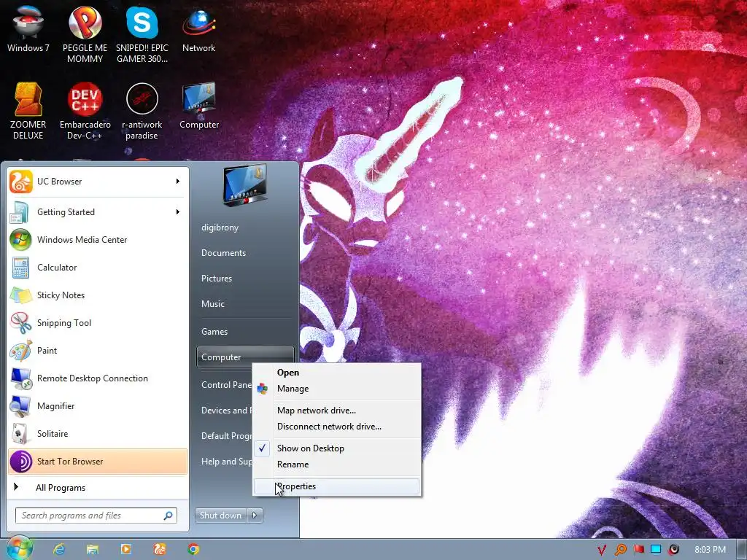Select the Skype SNIPED!! EPIC GAMER desktop icon
This screenshot has height=560, width=747.
click(x=142, y=34)
